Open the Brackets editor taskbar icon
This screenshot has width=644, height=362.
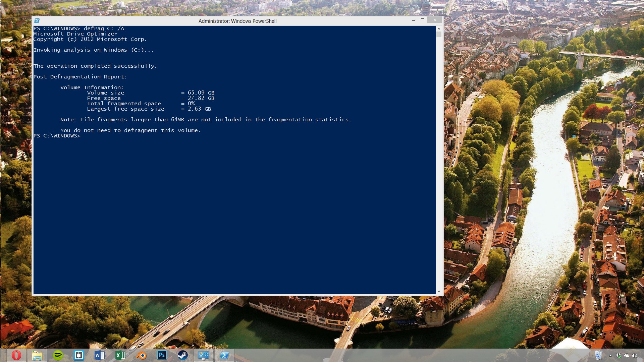79,355
